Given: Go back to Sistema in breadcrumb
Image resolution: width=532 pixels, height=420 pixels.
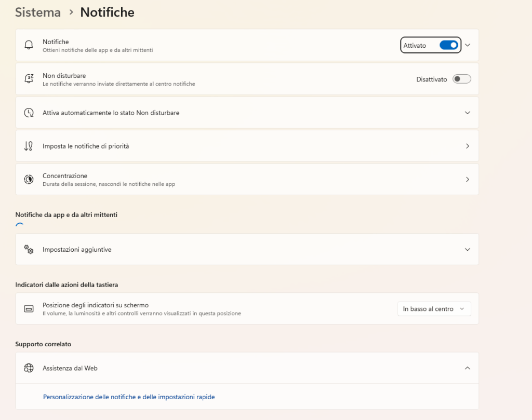Looking at the screenshot, I should pos(38,12).
